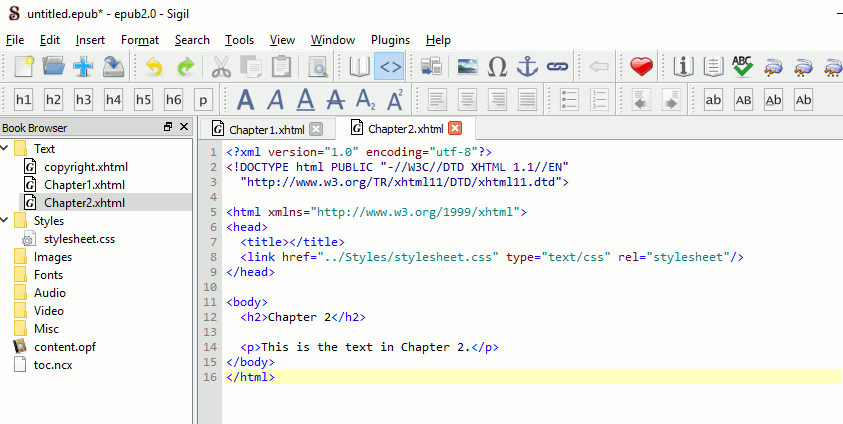Image resolution: width=843 pixels, height=424 pixels.
Task: Close the Chapter2.xhtml tab
Action: (455, 128)
